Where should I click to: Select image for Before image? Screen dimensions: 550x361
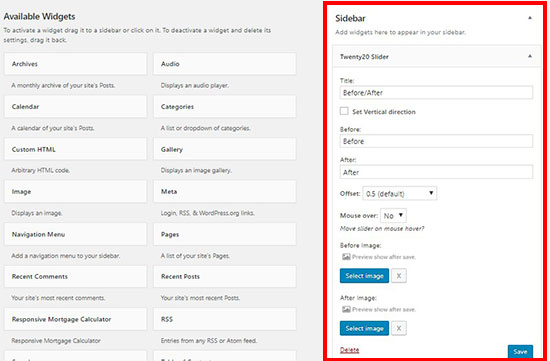(x=364, y=276)
